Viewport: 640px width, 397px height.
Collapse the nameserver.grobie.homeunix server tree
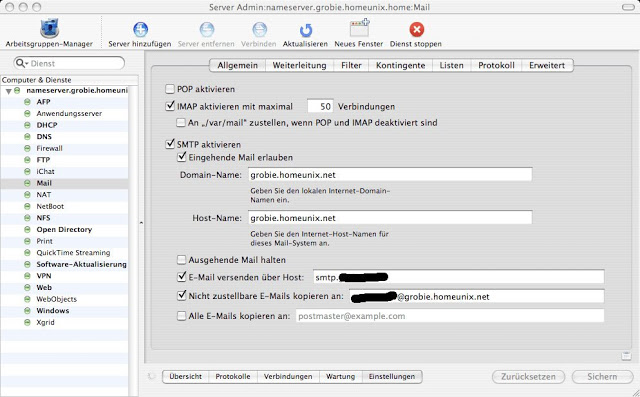(8, 91)
